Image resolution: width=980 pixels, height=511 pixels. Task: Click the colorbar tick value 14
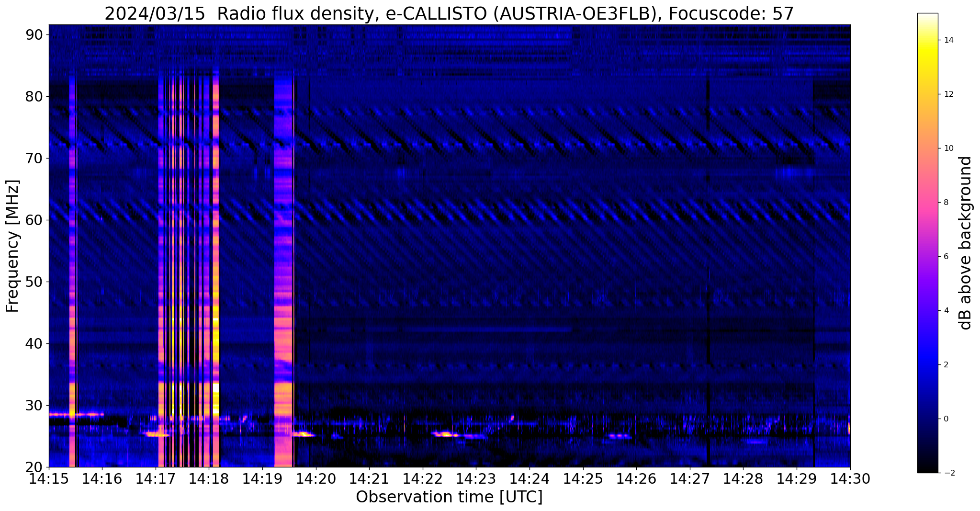click(948, 40)
